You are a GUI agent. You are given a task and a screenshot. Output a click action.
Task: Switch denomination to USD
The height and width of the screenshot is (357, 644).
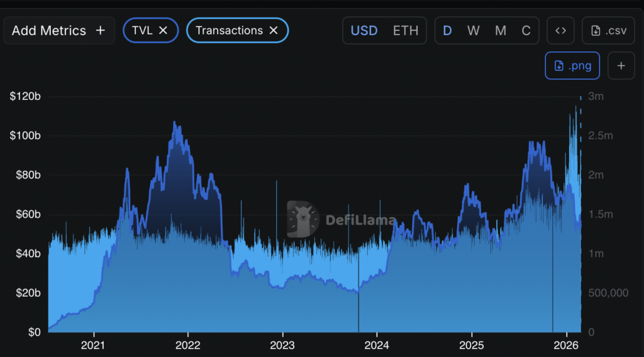click(x=364, y=31)
